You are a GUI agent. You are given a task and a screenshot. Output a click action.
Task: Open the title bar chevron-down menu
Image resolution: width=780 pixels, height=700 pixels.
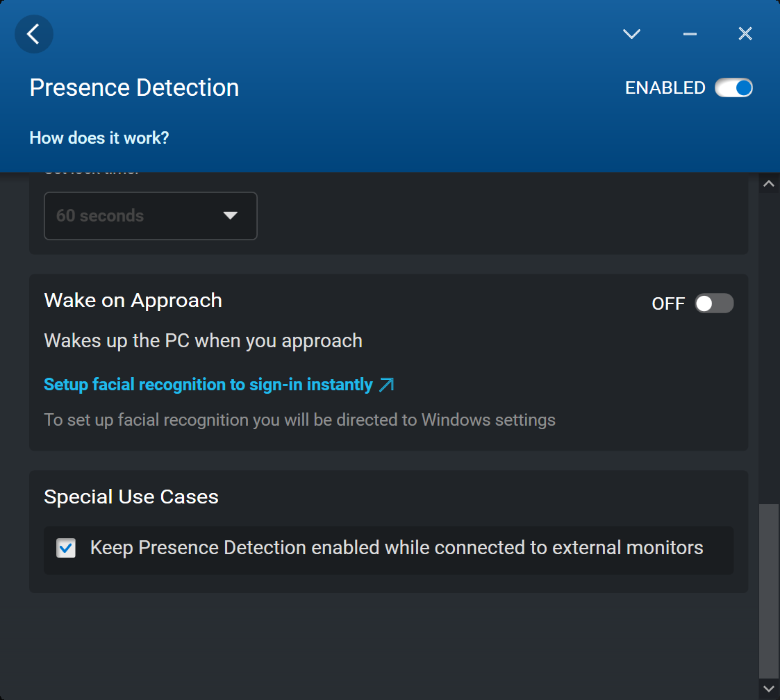pyautogui.click(x=631, y=33)
